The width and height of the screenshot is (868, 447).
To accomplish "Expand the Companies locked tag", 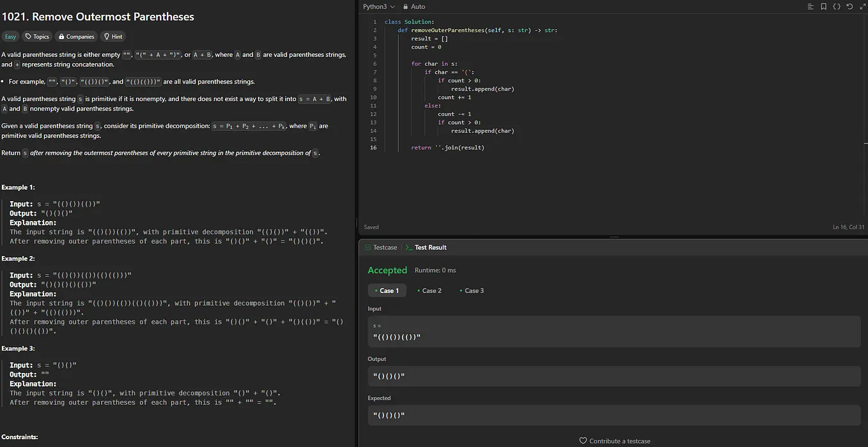I will 76,36.
